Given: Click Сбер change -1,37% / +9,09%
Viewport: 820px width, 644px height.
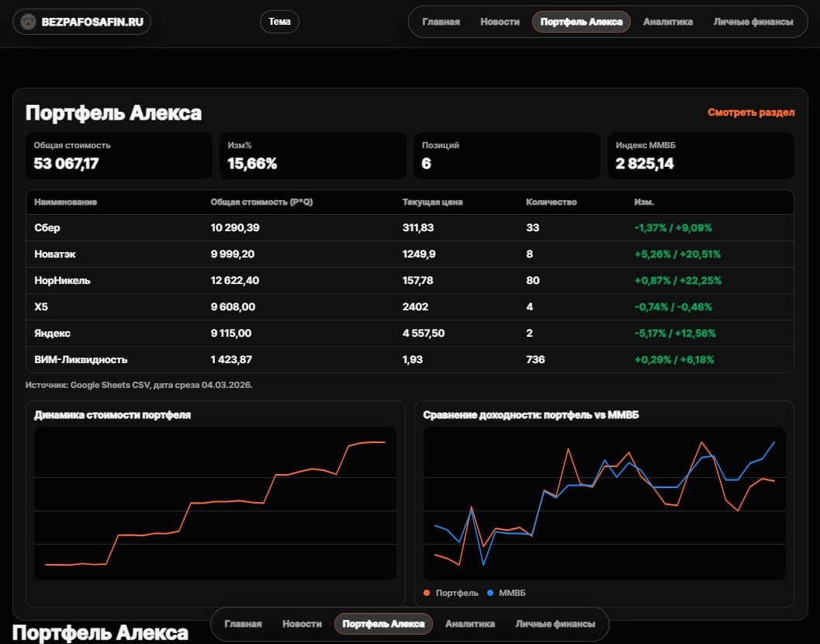Looking at the screenshot, I should [x=673, y=227].
